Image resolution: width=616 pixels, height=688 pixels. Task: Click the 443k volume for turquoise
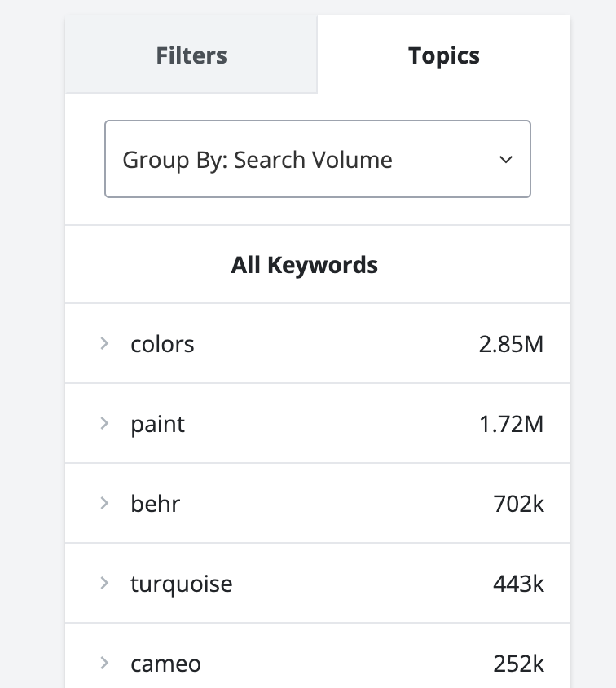(518, 584)
